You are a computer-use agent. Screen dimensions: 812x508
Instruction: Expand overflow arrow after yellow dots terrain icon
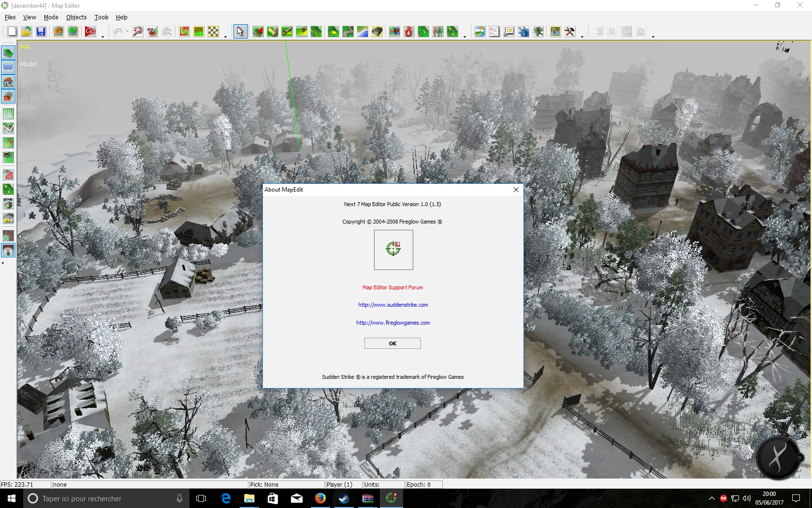(x=464, y=36)
